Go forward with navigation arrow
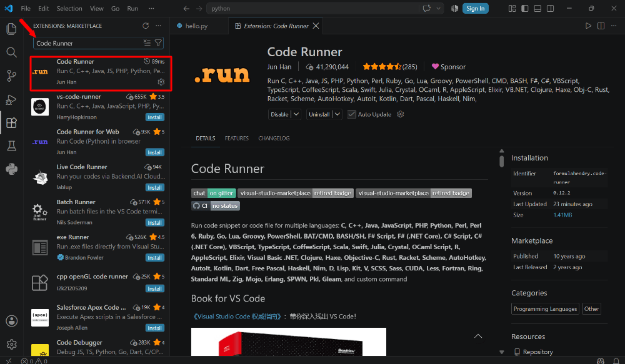 coord(199,8)
